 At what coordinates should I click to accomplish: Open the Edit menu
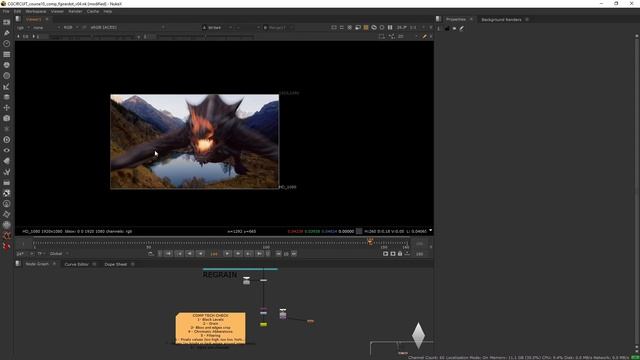pos(17,11)
